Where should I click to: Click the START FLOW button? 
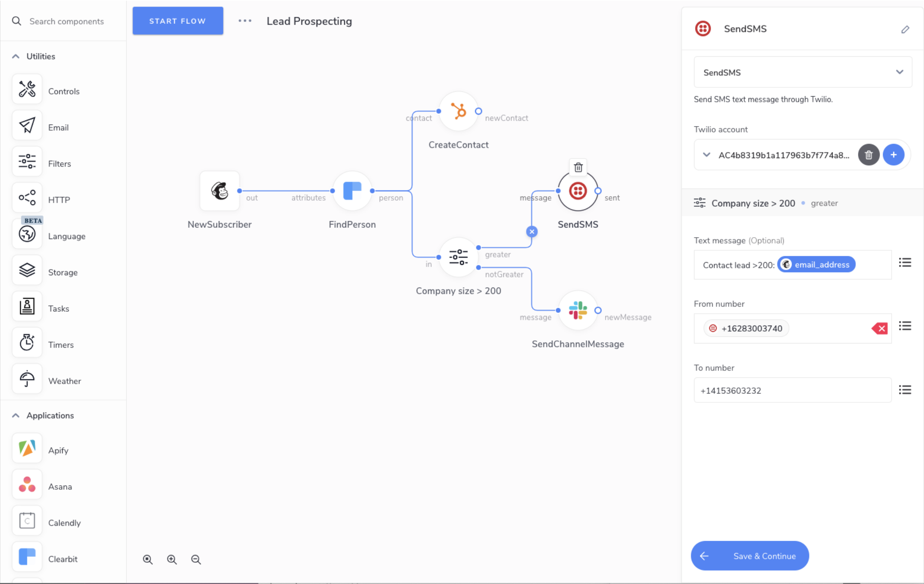point(177,21)
